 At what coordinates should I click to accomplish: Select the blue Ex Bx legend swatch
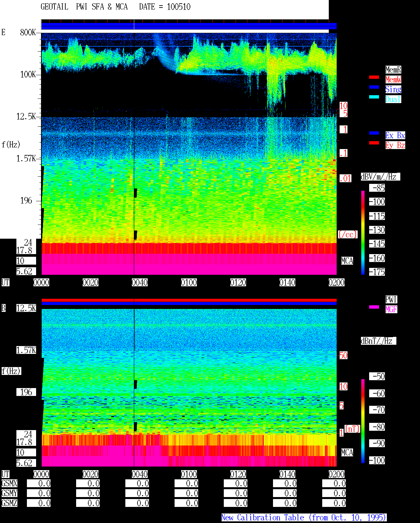374,133
